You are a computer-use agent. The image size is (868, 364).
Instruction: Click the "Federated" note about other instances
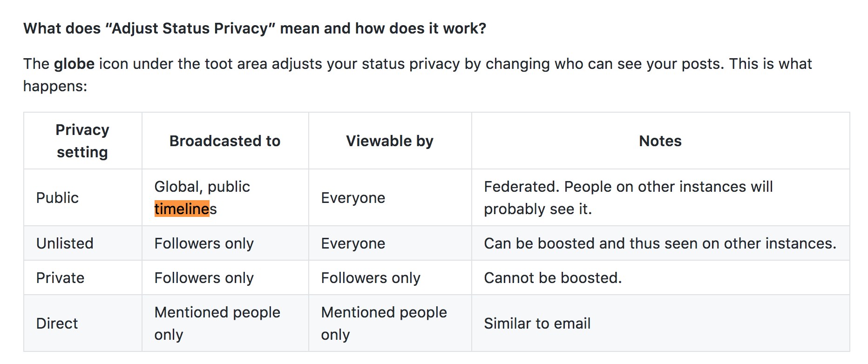tap(628, 198)
